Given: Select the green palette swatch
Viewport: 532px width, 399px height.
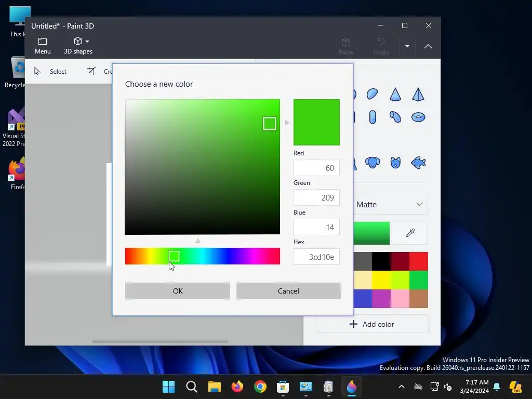Looking at the screenshot, I should click(418, 280).
